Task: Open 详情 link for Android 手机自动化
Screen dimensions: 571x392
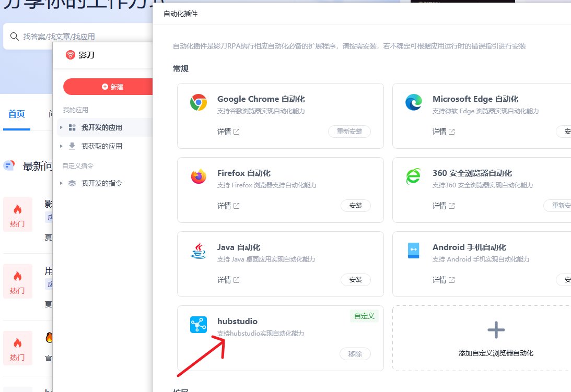Action: coord(439,280)
